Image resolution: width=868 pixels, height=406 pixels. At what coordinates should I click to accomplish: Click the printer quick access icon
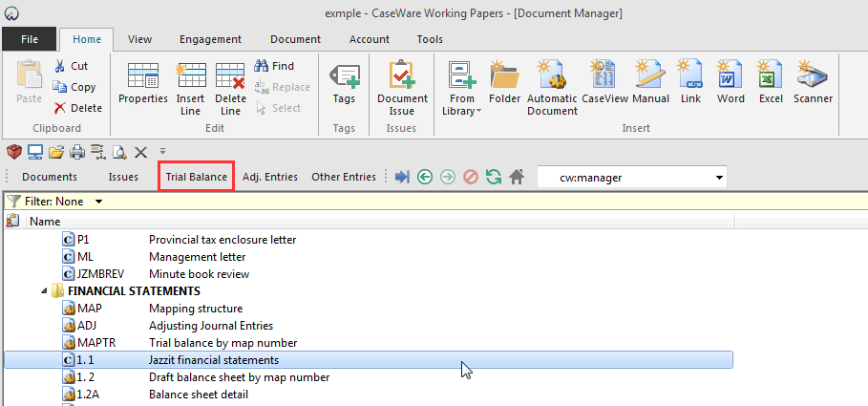click(x=77, y=151)
